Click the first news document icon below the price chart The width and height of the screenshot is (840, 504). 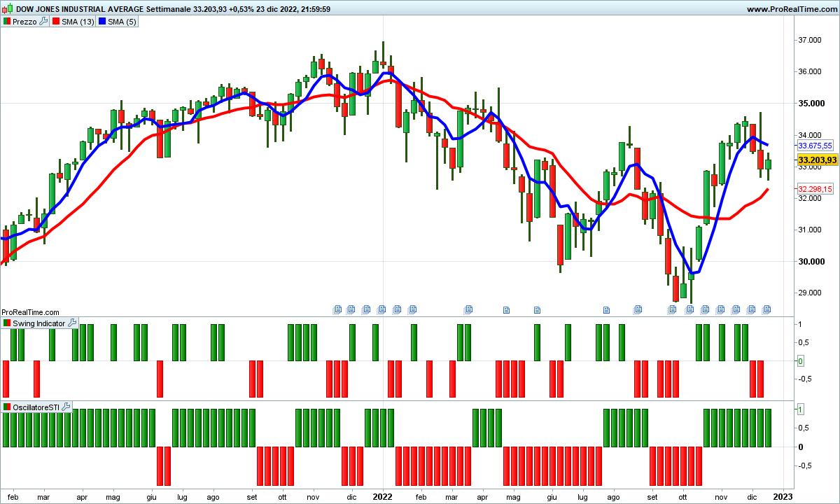[337, 309]
